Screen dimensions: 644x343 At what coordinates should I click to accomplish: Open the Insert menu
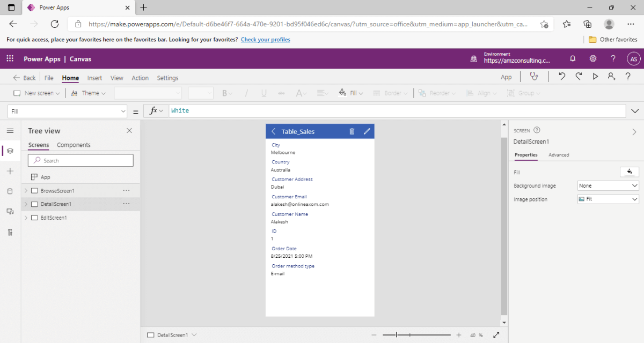tap(94, 78)
